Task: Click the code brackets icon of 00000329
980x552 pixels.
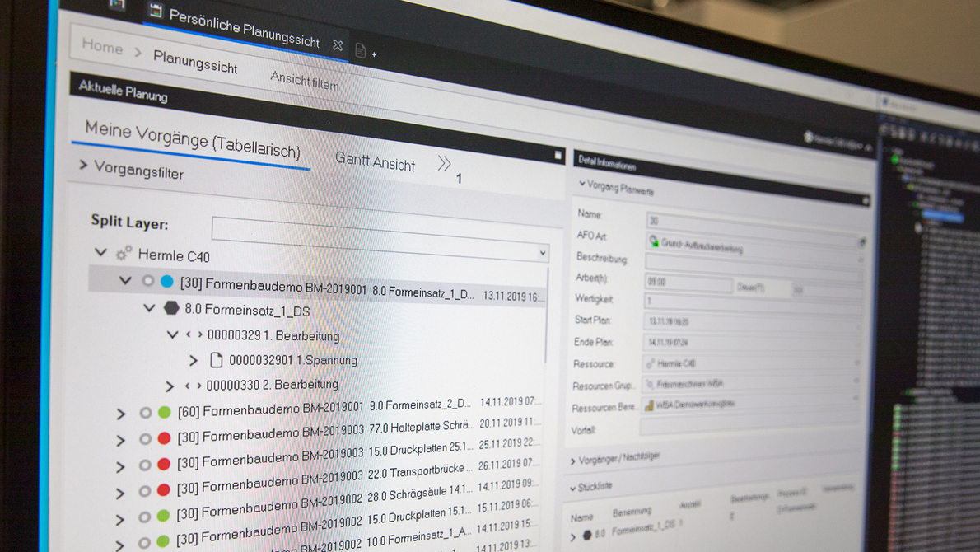Action: (x=194, y=334)
